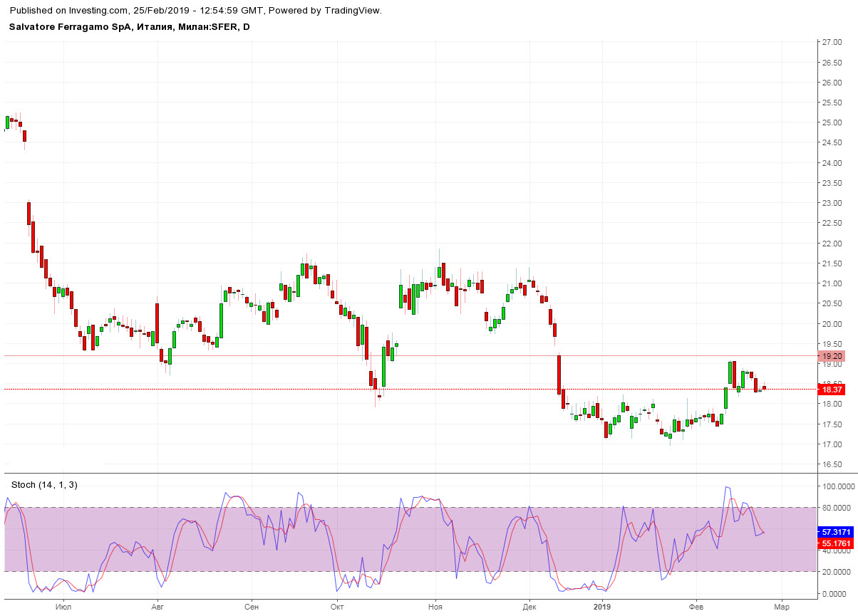Image resolution: width=858 pixels, height=616 pixels.
Task: Click the red 55.1761 stochastic value label
Action: [837, 543]
